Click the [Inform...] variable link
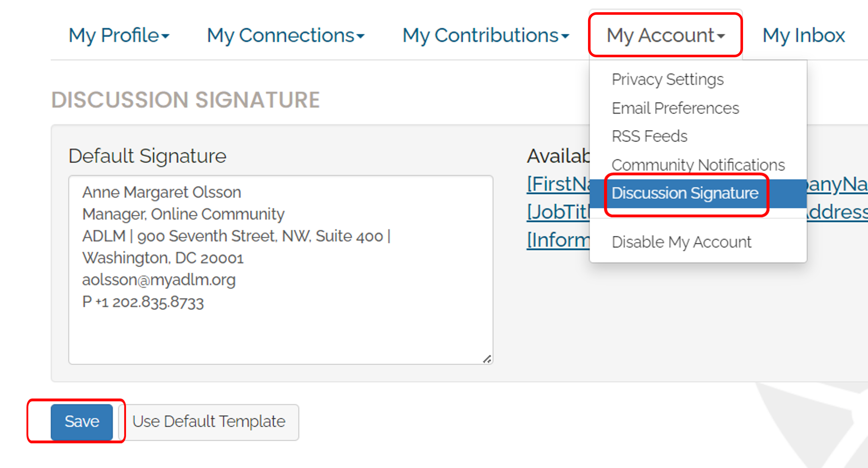The height and width of the screenshot is (468, 868). pyautogui.click(x=558, y=240)
